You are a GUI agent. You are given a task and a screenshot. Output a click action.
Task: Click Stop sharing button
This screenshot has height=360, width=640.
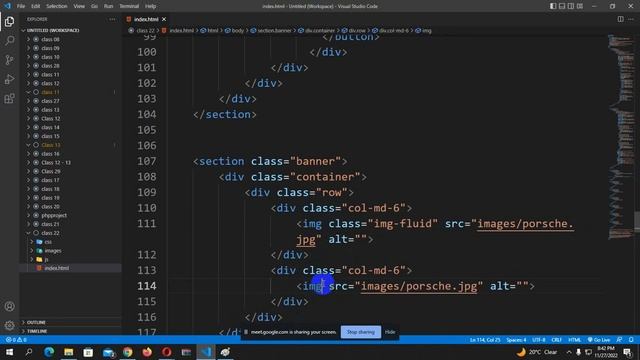point(361,332)
